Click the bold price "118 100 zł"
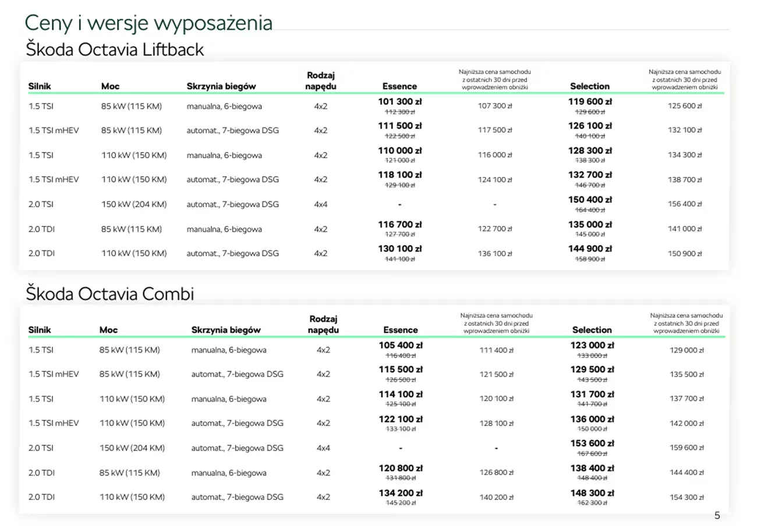 pos(399,175)
